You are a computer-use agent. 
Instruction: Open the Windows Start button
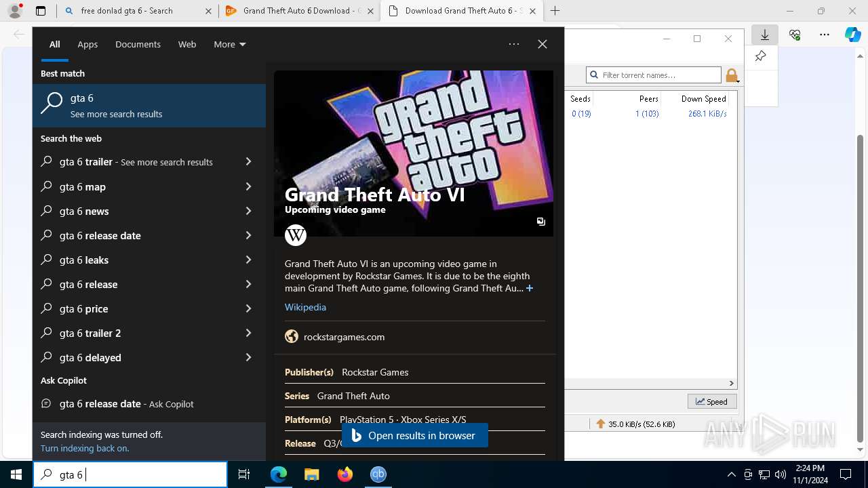click(x=16, y=474)
